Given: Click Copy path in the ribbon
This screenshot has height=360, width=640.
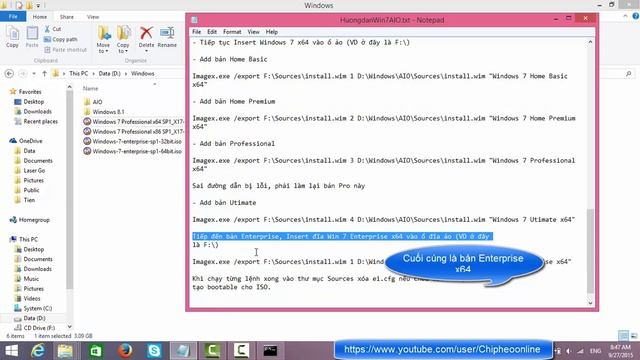Looking at the screenshot, I should tap(60, 39).
